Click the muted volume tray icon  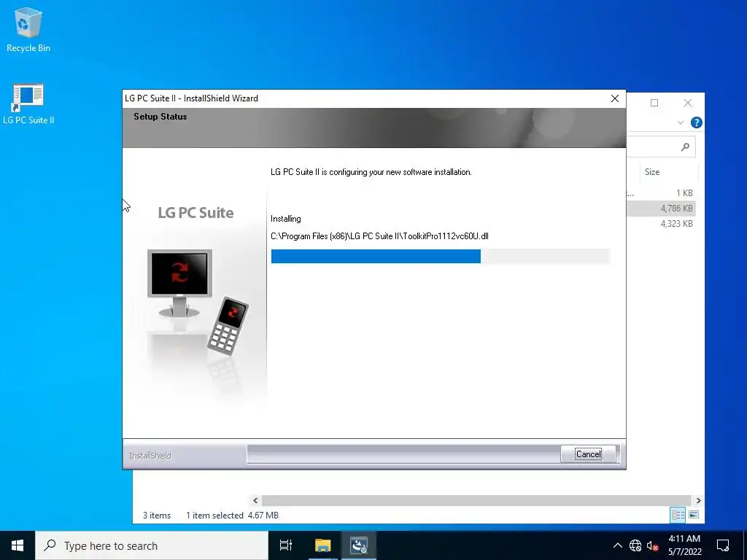(653, 545)
